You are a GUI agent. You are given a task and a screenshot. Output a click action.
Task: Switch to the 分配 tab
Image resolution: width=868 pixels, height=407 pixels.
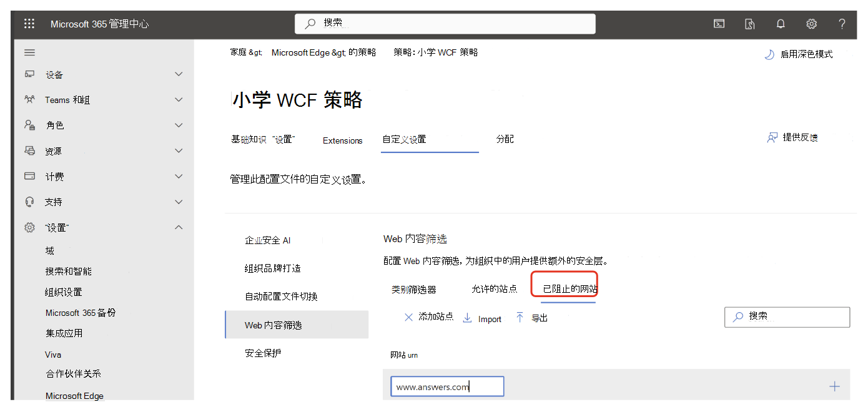505,139
